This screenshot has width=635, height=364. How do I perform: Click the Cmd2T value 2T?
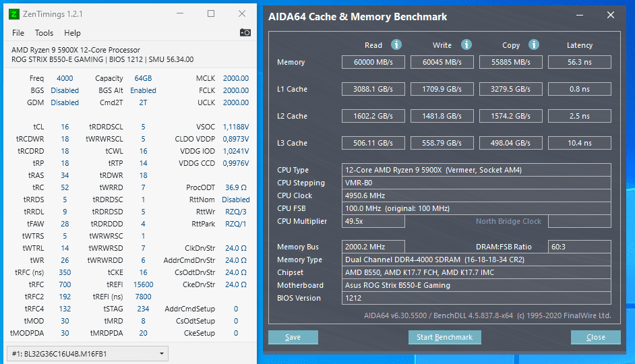coord(143,102)
